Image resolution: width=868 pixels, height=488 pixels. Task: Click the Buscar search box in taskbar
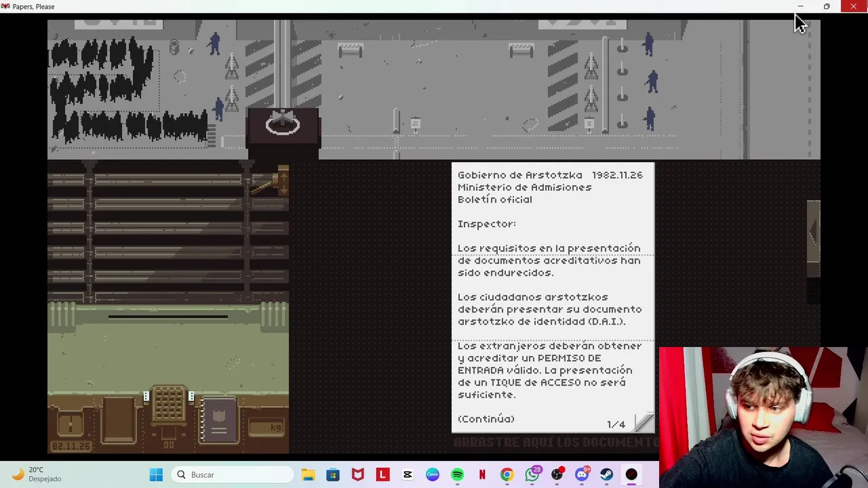[232, 475]
